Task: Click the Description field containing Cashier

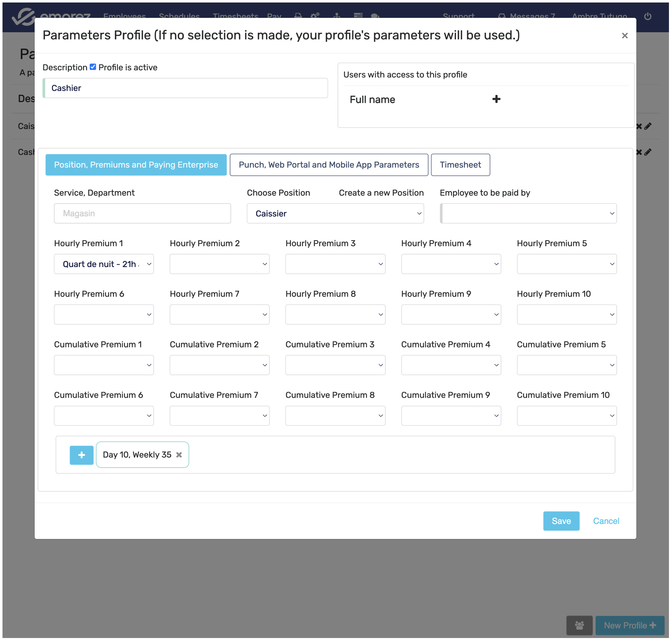Action: click(x=185, y=88)
